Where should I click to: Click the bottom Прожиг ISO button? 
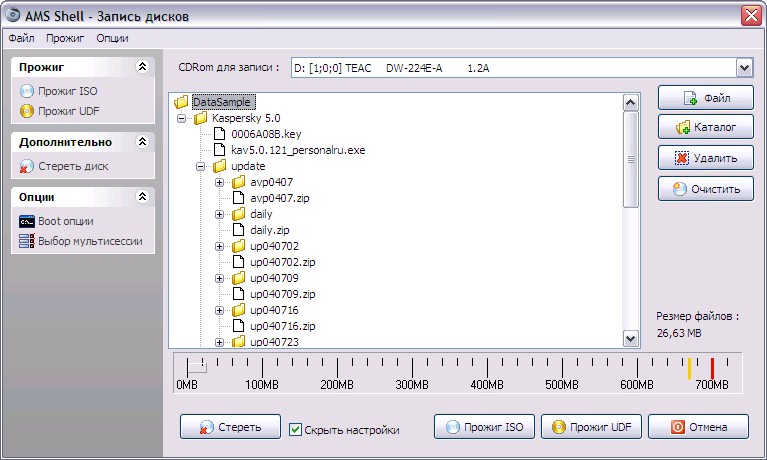click(484, 427)
